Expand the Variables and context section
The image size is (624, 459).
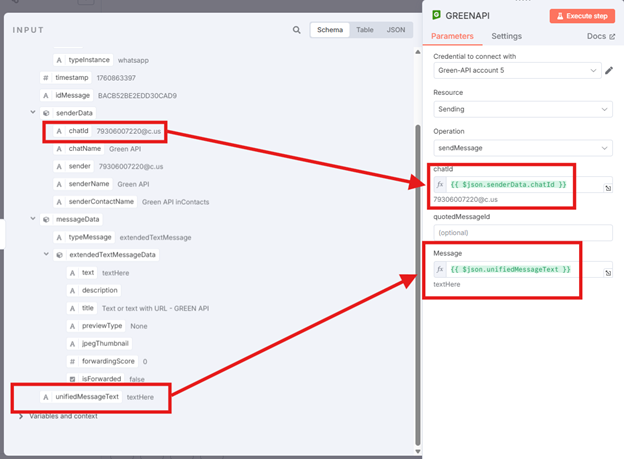click(x=20, y=415)
